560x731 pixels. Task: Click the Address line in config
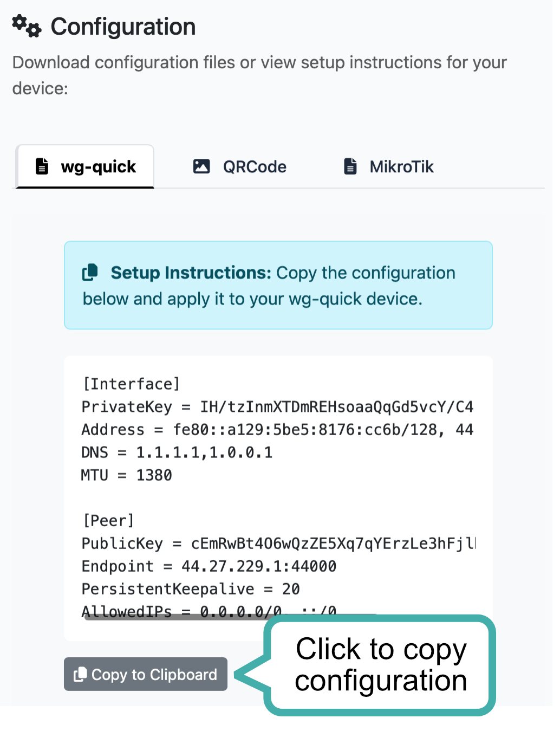[277, 430]
